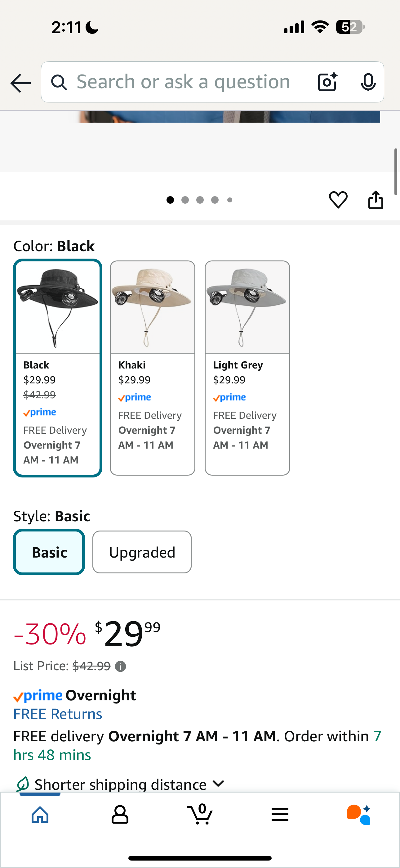Select the Upgraded style option
Screen dimensions: 400x868
point(142,552)
